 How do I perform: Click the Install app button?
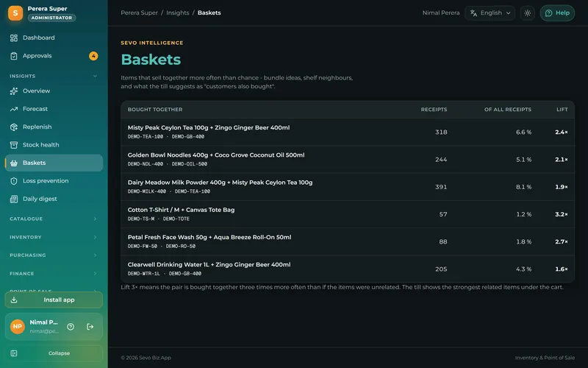[x=54, y=300]
